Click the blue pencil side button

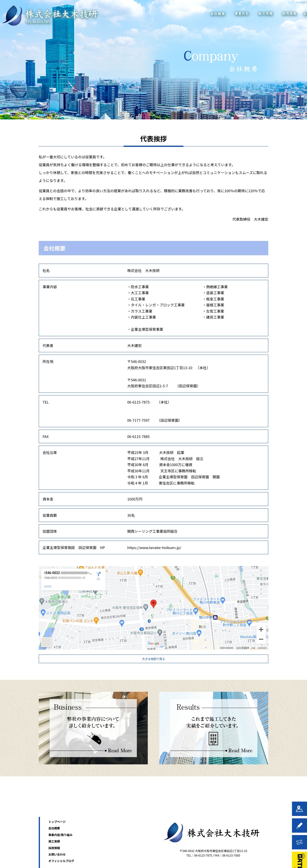299,825
